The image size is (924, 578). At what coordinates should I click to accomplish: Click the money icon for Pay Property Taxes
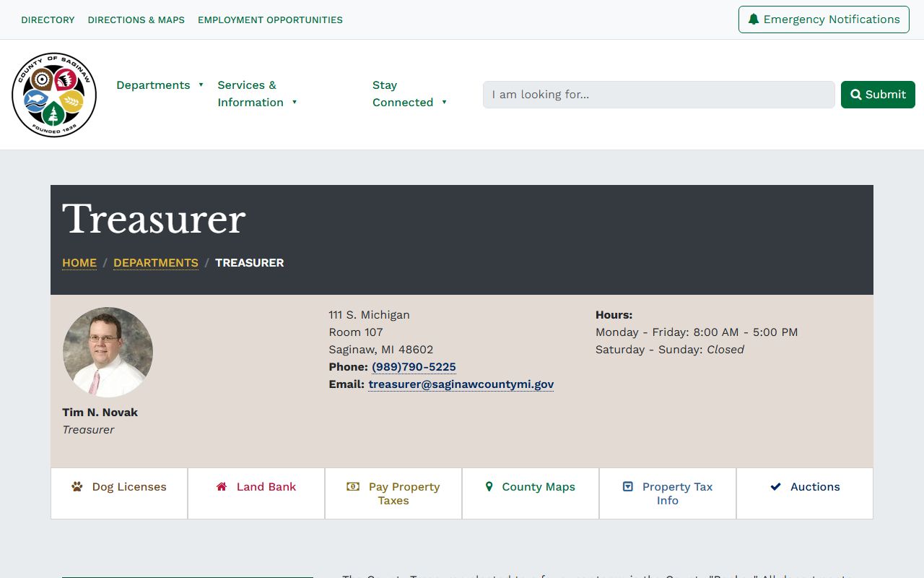353,486
